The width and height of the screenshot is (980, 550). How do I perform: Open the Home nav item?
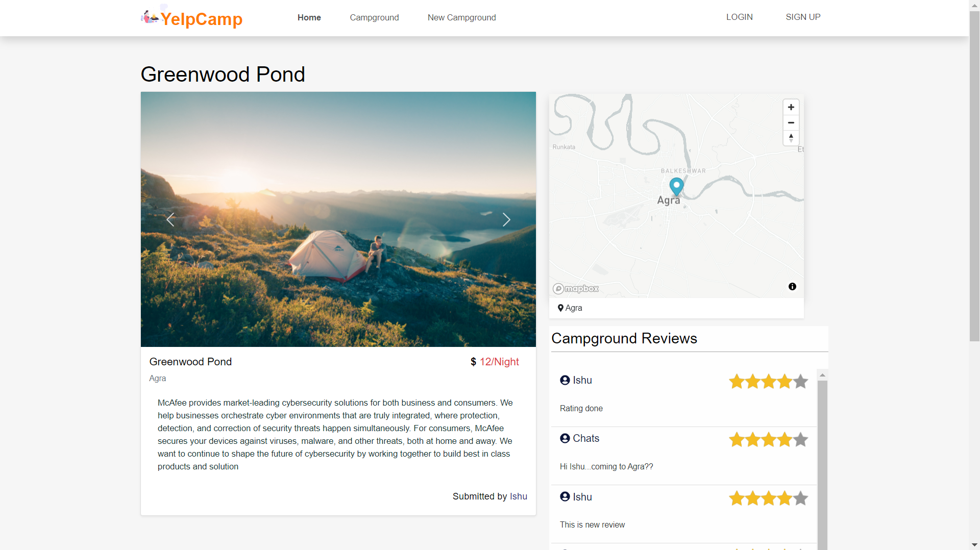309,17
